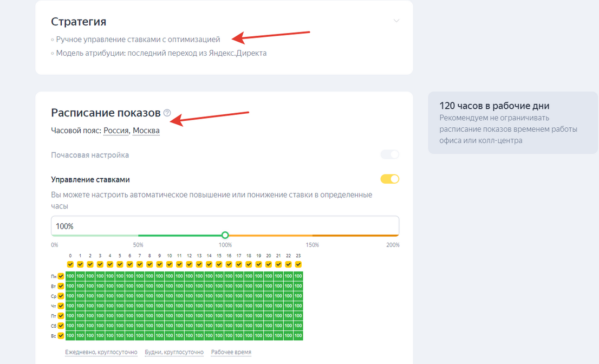Uncheck the Сб row checkbox

click(61, 326)
